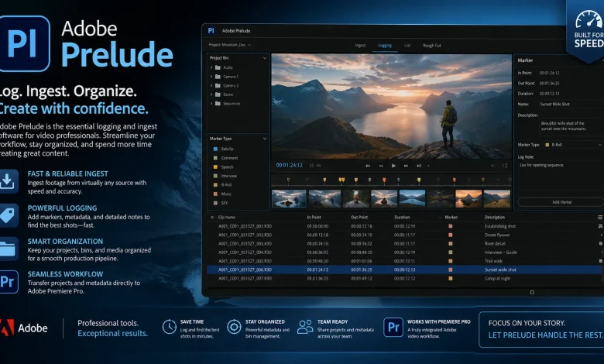The height and width of the screenshot is (364, 604).
Task: Click the Description text box in the Marker panel
Action: point(571,126)
